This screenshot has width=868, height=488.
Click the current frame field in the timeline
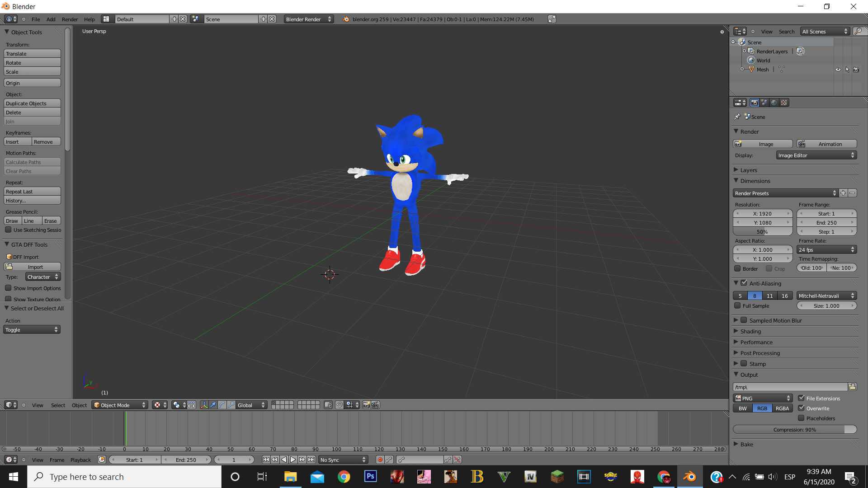coord(234,460)
